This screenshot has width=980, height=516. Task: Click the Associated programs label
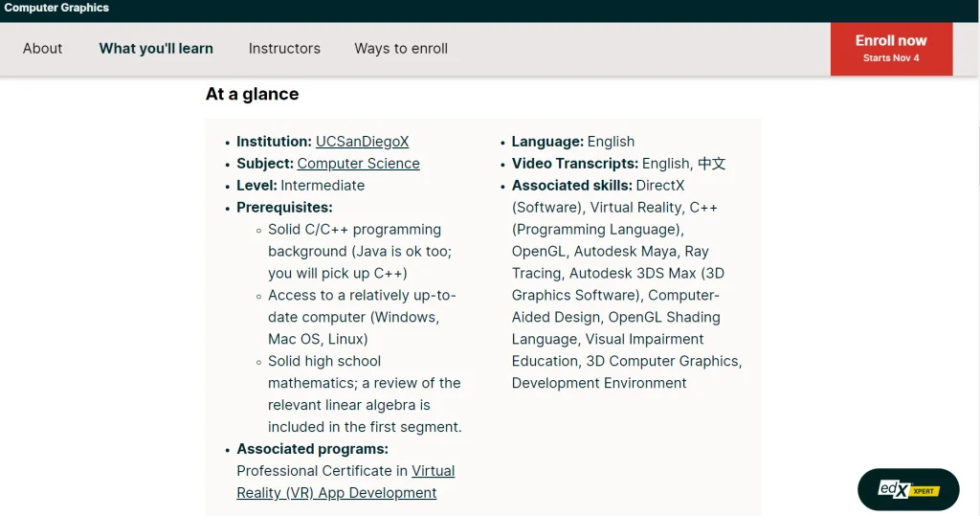coord(312,449)
